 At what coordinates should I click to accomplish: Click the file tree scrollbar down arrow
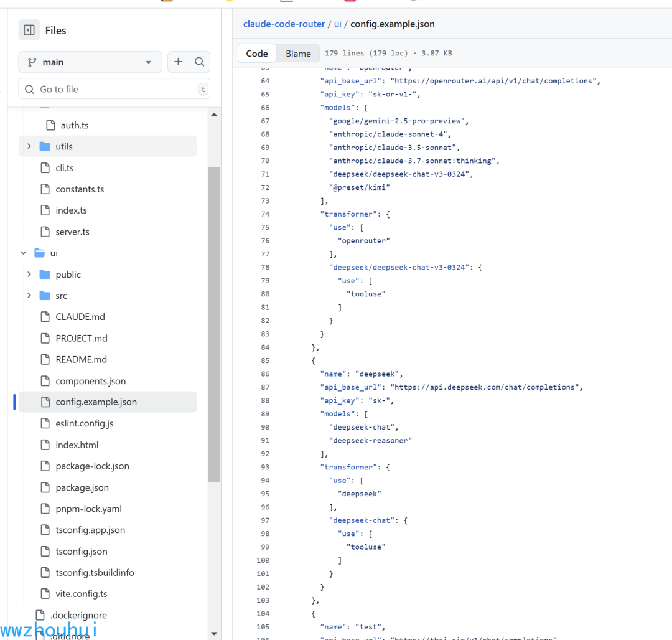coord(214,634)
